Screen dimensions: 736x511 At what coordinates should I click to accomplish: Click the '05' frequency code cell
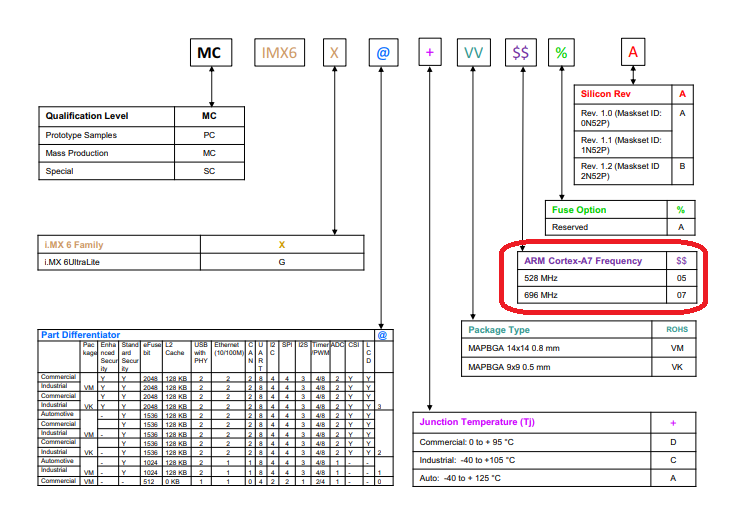click(682, 278)
